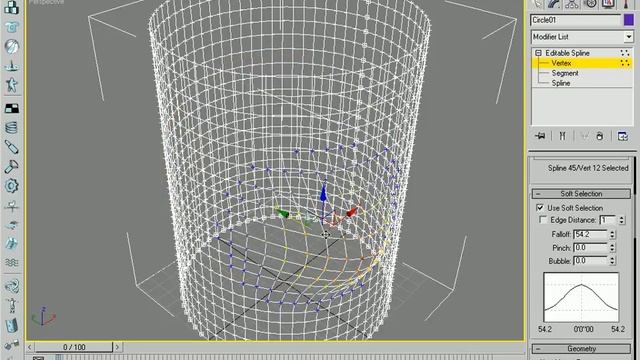Screen dimensions: 640x360
Task: Select the stacked cubes rigid body collection icon
Action: [x=11, y=7]
